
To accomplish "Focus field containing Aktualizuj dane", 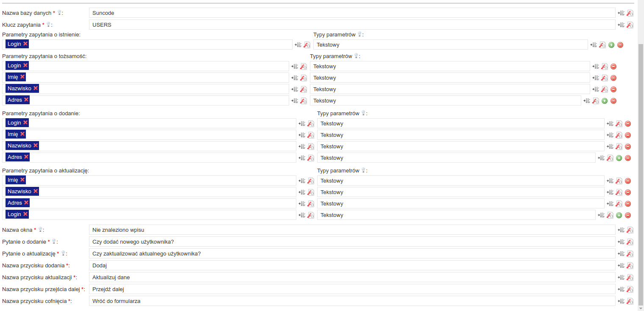I will tap(352, 277).
